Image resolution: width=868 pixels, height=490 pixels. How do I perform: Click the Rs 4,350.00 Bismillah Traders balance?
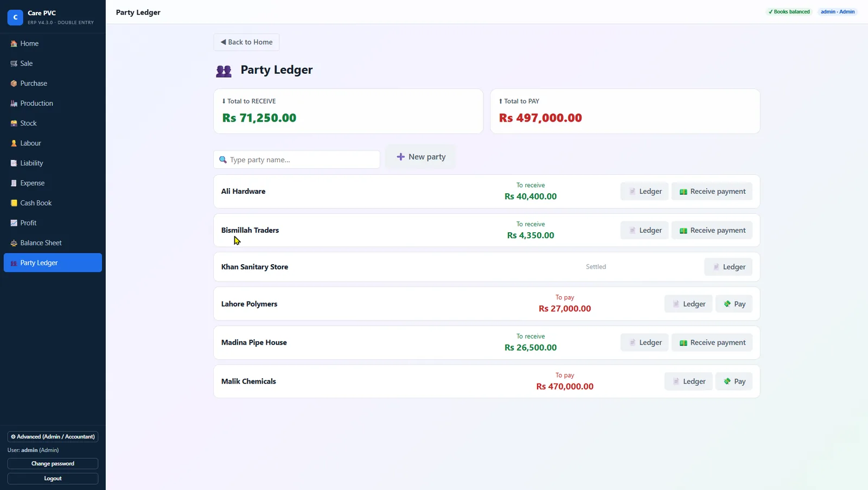coord(531,236)
